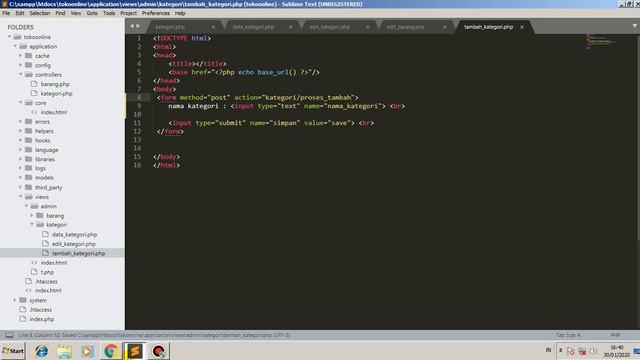
Task: Click the sidebar toggle icon in status bar
Action: (x=9, y=335)
